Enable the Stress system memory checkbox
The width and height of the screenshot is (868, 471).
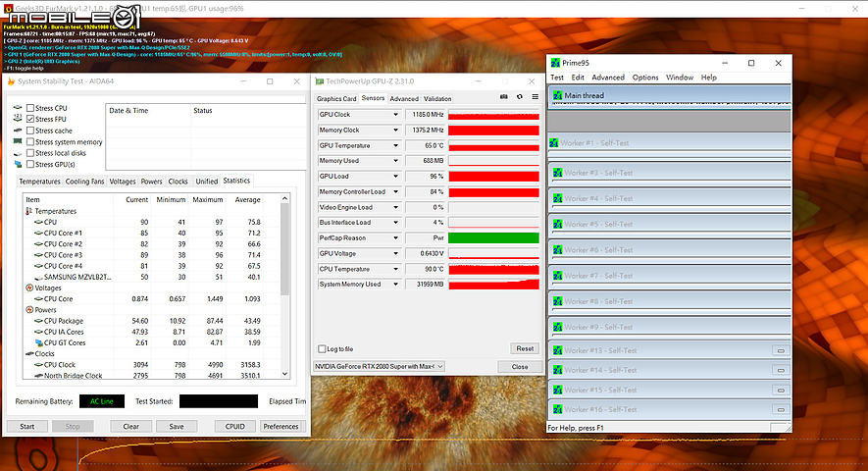coord(30,142)
